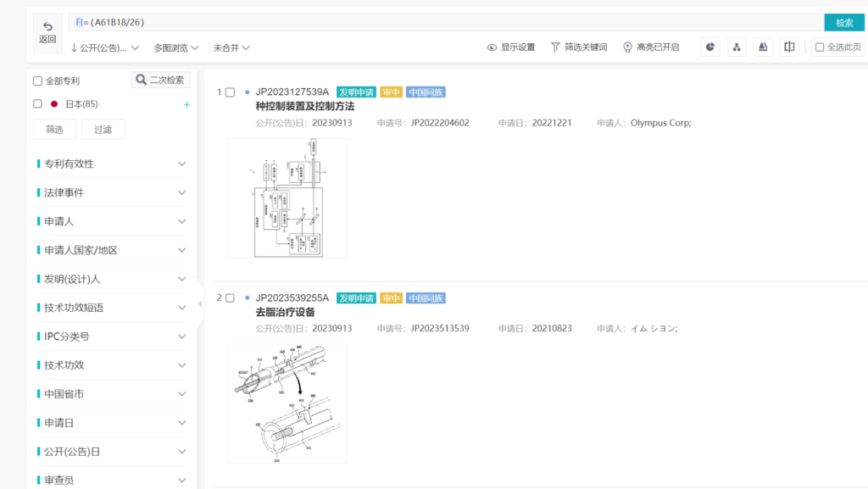This screenshot has width=868, height=489.
Task: Open the 未合并 merge menu
Action: (231, 47)
